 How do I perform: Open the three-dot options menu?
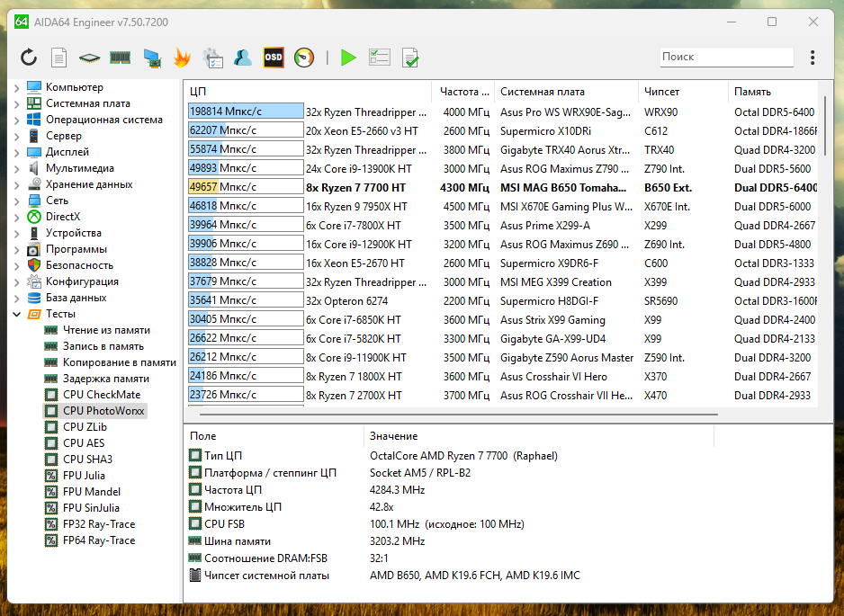click(x=813, y=57)
